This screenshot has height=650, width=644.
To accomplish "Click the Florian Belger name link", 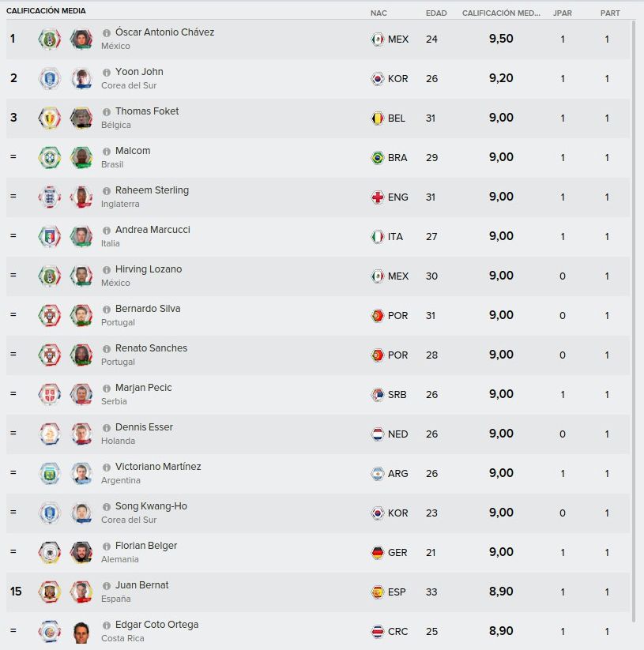I will click(x=146, y=546).
